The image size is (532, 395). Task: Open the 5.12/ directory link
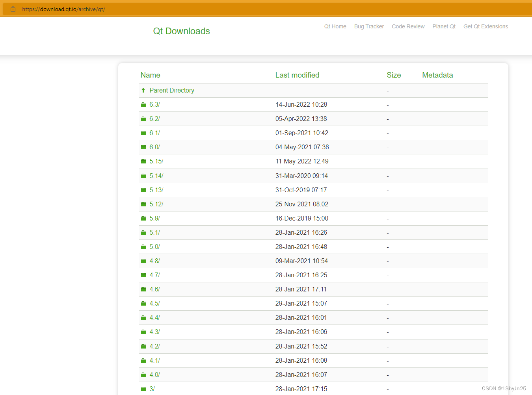pos(156,204)
